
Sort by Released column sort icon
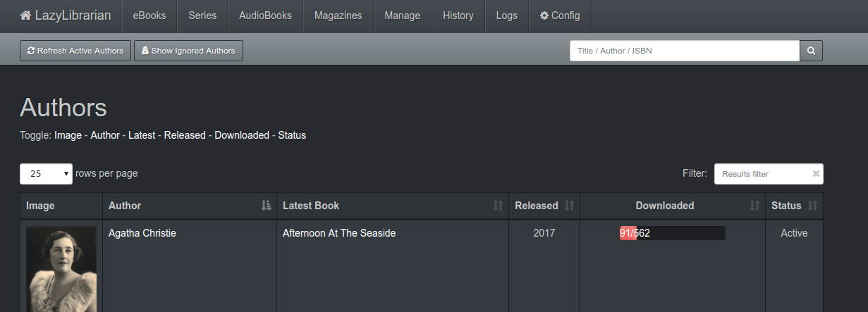tap(569, 206)
